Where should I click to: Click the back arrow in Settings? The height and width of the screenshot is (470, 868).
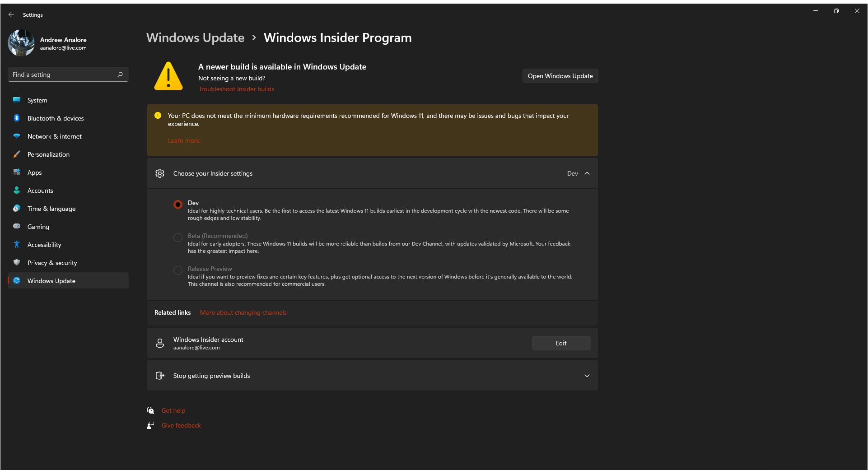tap(11, 14)
